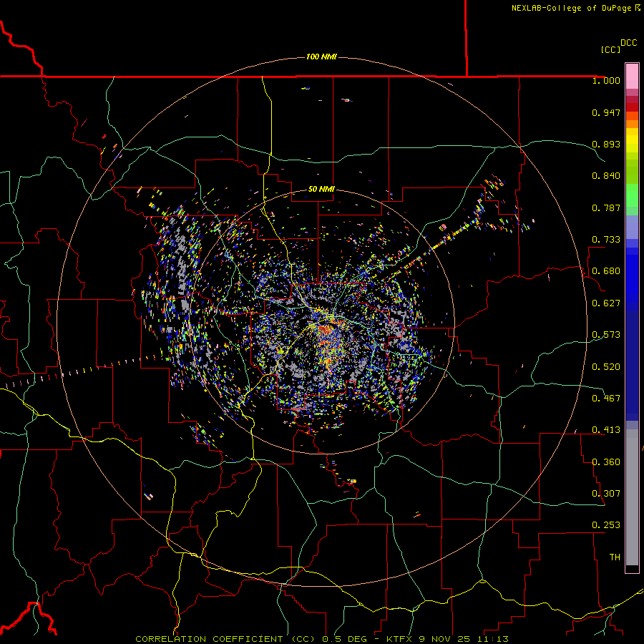Click the 100 NMI range ring label

(x=321, y=57)
